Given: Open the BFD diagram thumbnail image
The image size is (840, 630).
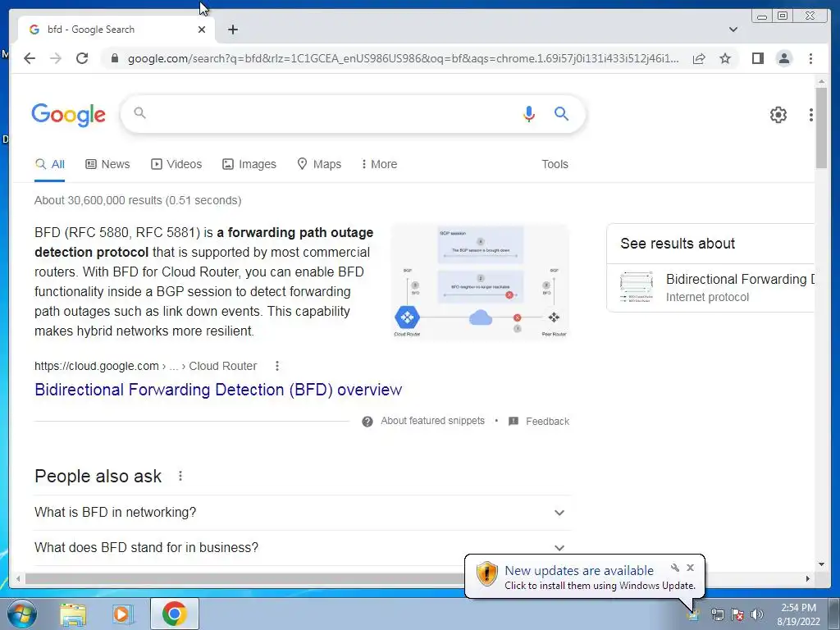Looking at the screenshot, I should pos(480,282).
